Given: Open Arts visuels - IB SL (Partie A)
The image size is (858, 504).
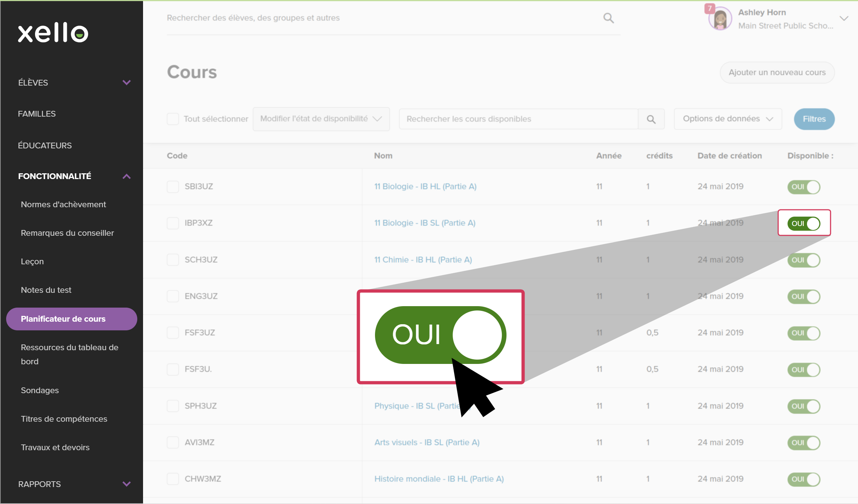Looking at the screenshot, I should [427, 442].
